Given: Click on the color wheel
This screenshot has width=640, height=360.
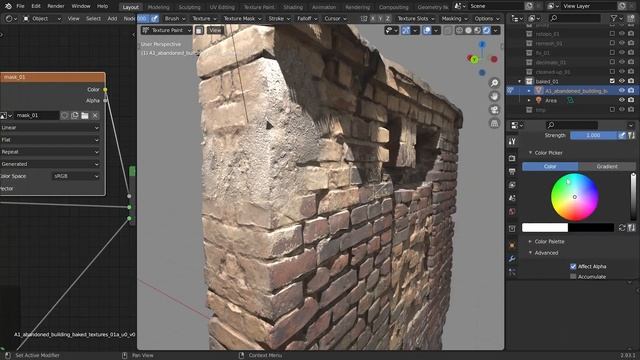Looking at the screenshot, I should pyautogui.click(x=575, y=197).
